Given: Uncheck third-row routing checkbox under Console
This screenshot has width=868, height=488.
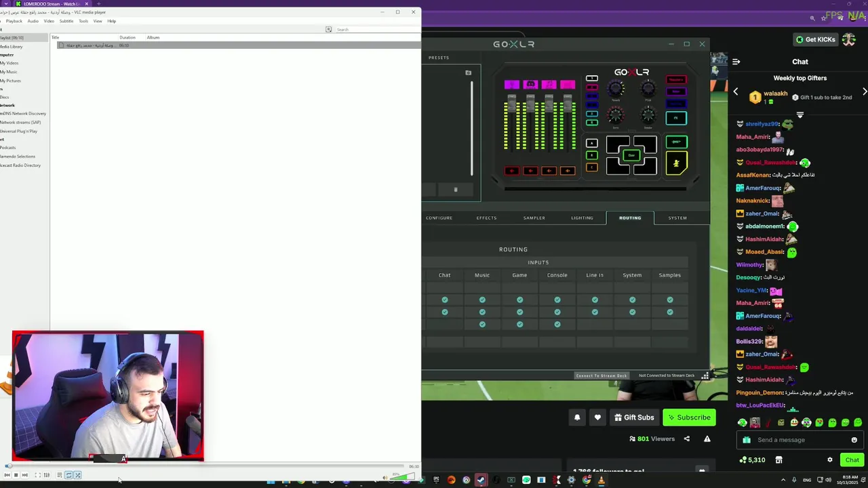Looking at the screenshot, I should coord(557,324).
